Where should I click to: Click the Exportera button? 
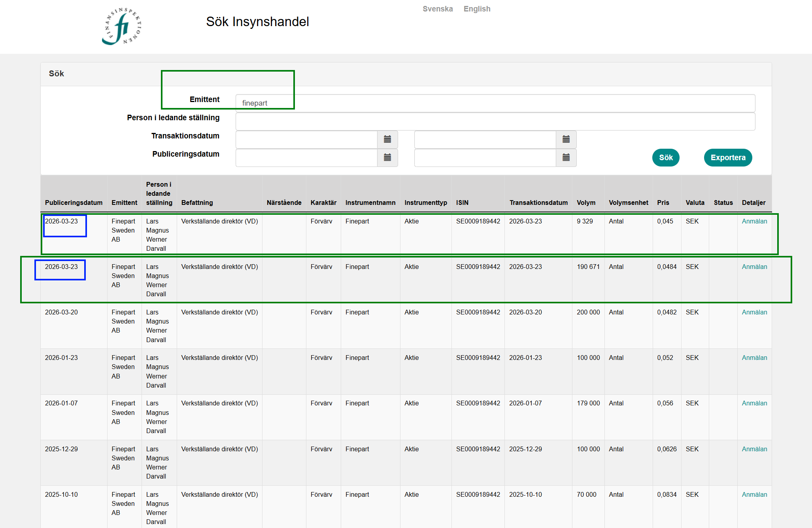(728, 157)
